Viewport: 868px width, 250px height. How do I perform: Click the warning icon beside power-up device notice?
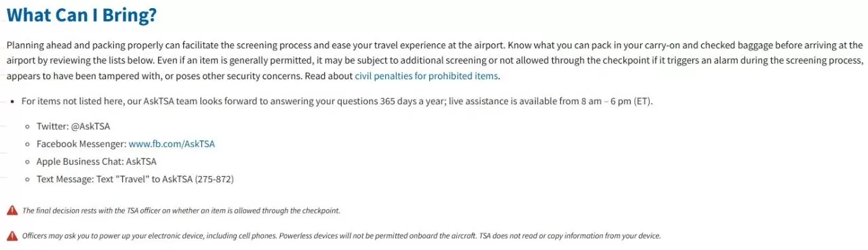pos(12,236)
